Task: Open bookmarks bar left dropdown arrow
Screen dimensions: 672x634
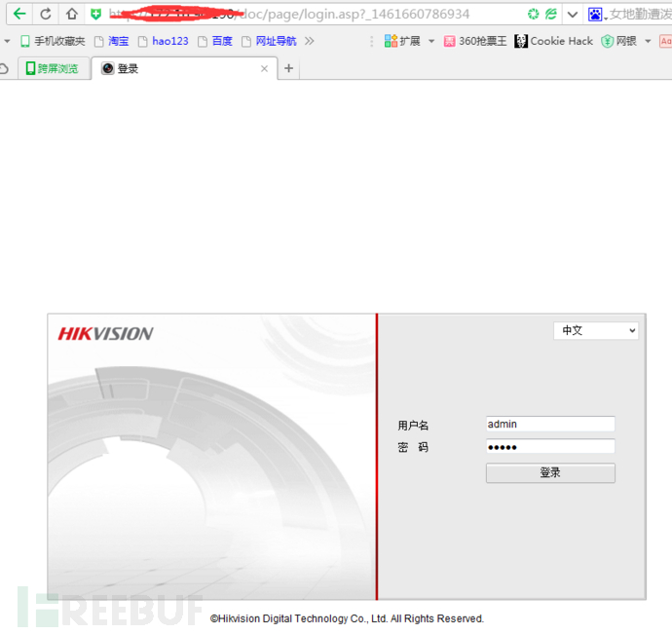Action: [x=7, y=41]
